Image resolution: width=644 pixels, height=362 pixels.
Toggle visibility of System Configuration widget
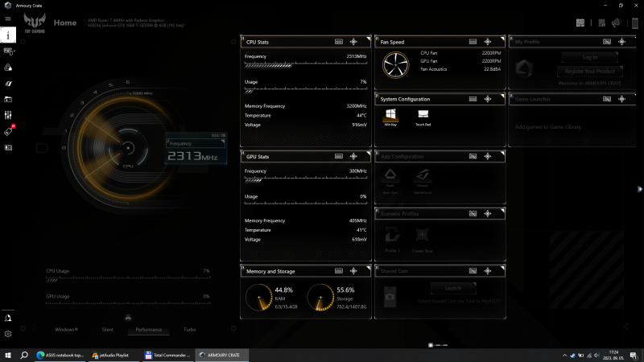[473, 99]
